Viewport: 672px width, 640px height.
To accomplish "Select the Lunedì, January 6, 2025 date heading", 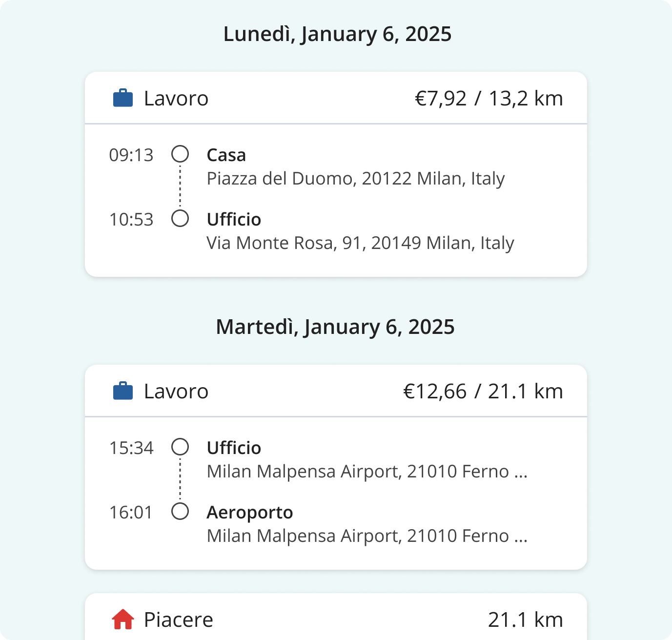I will click(337, 35).
